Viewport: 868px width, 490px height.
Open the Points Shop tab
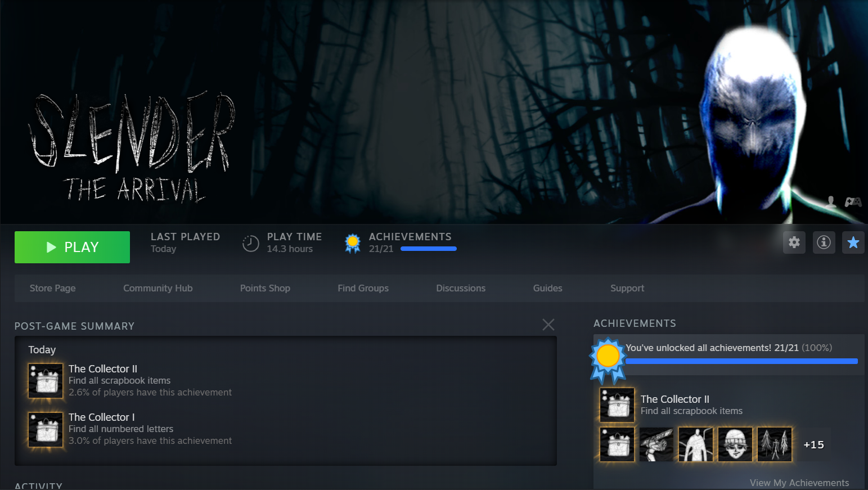coord(265,288)
